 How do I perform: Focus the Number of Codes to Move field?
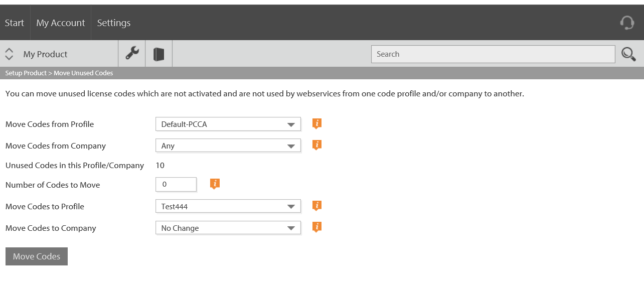176,184
